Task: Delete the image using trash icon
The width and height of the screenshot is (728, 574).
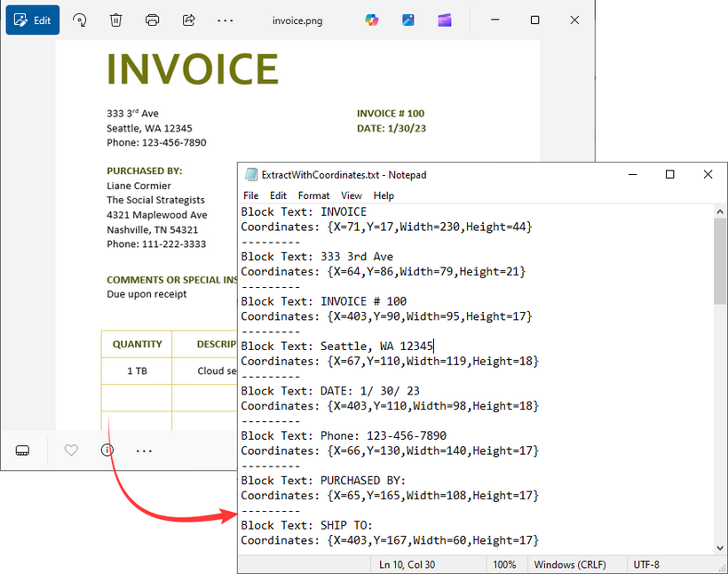Action: [116, 20]
